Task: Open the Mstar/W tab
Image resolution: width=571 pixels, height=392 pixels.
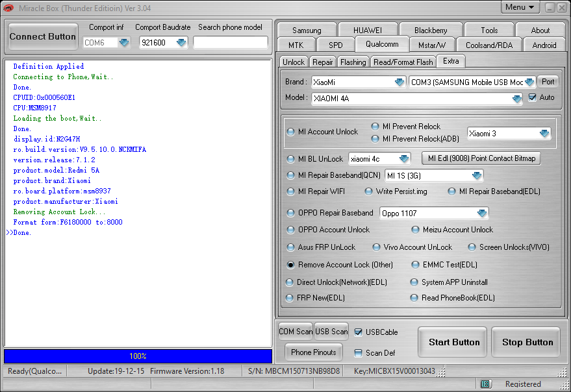Action: pos(432,45)
